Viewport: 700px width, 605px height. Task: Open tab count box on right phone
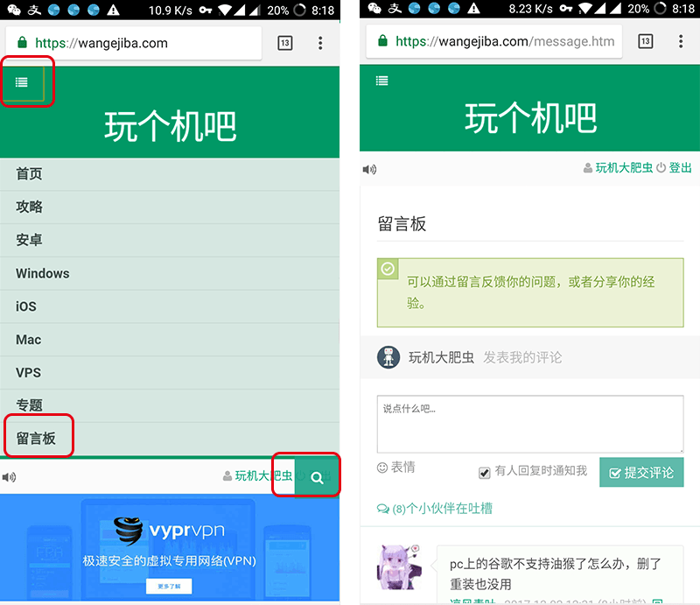(646, 41)
